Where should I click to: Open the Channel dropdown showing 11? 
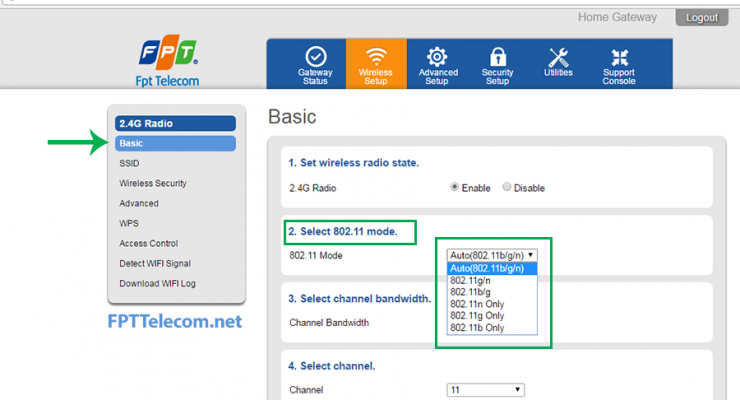485,390
